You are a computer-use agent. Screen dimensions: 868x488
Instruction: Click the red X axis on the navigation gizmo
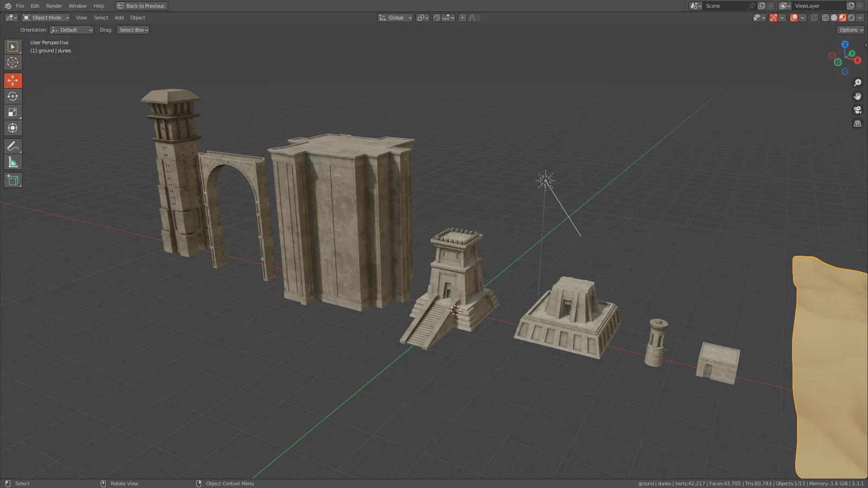(x=857, y=60)
